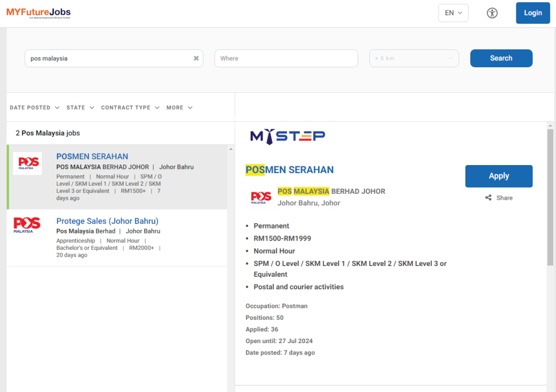Click Pos Malaysia logo in job details
This screenshot has height=392, width=556.
click(261, 198)
